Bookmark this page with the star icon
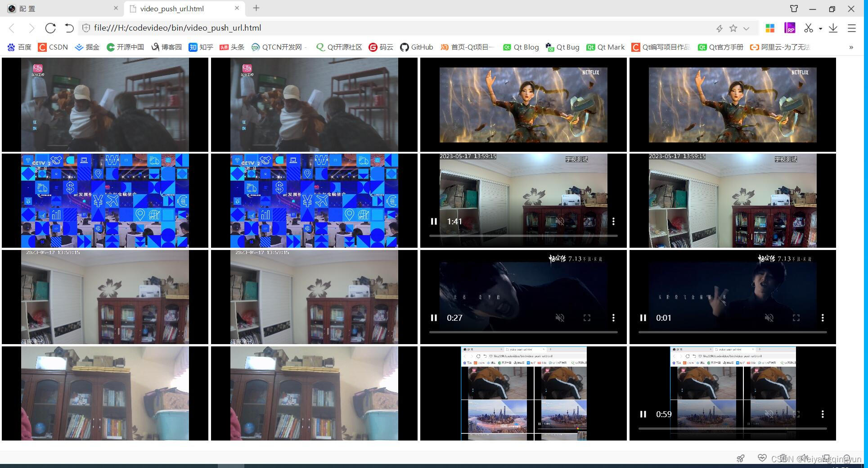This screenshot has width=868, height=468. tap(733, 28)
